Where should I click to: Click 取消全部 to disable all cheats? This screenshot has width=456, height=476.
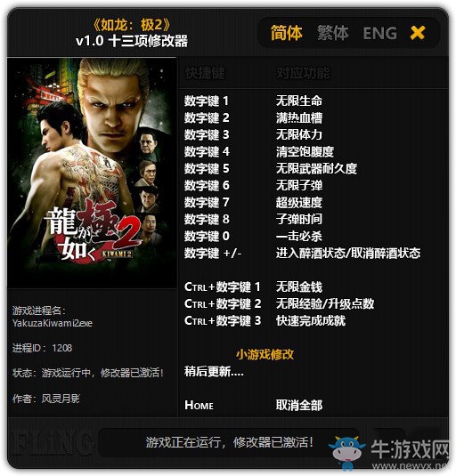point(299,405)
